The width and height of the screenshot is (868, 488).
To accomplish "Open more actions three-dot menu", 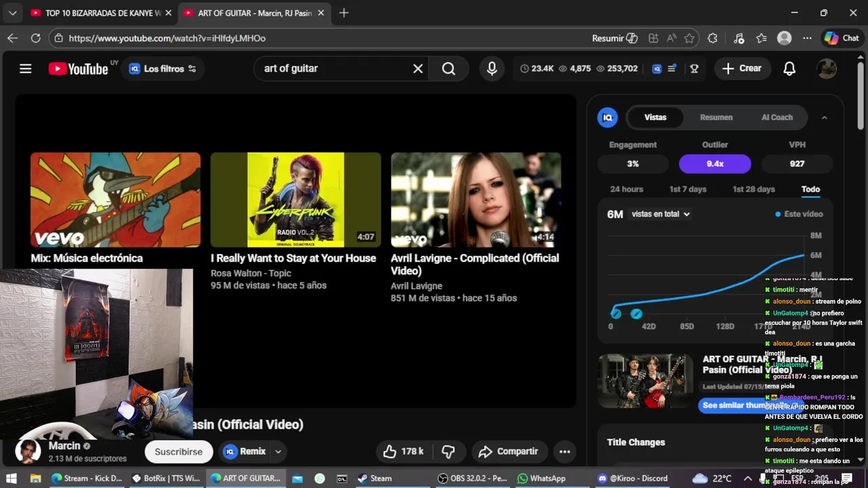I will pyautogui.click(x=564, y=451).
